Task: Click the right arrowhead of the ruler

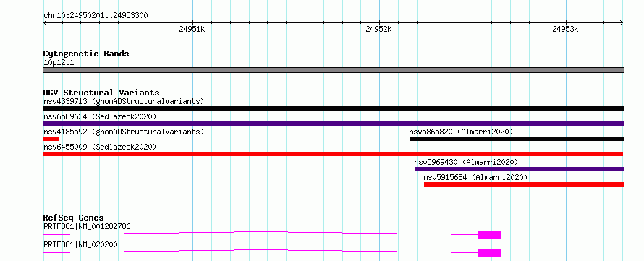Action: 622,23
